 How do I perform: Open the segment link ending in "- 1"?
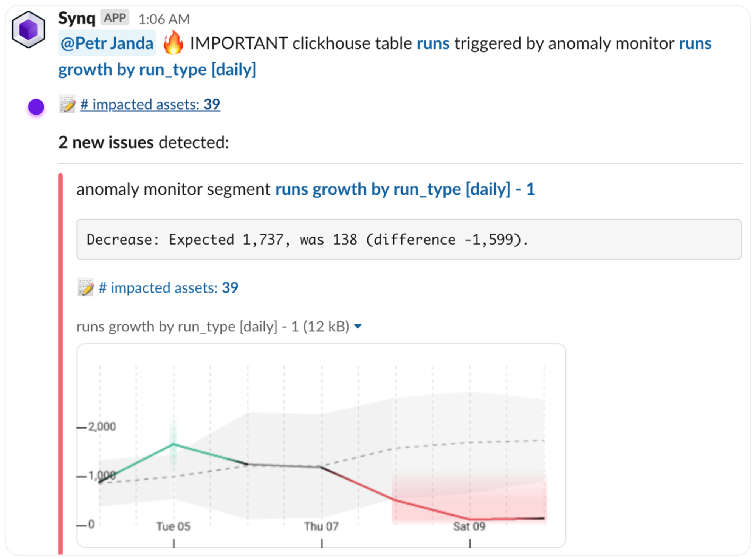pyautogui.click(x=404, y=189)
